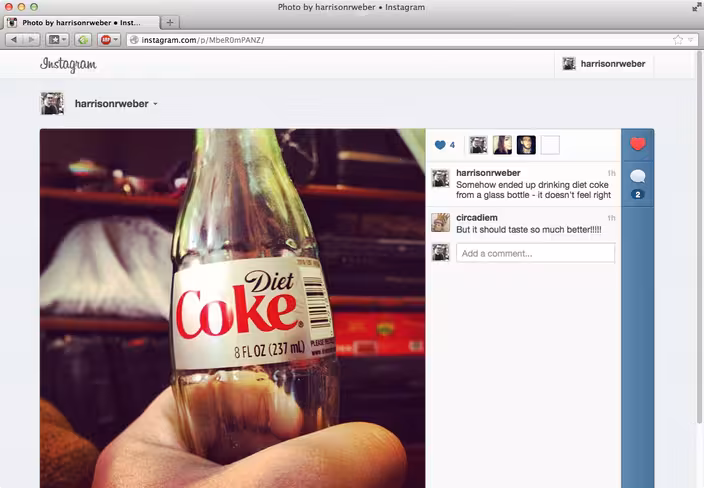Click the 'Add a comment...' input field

coord(536,253)
